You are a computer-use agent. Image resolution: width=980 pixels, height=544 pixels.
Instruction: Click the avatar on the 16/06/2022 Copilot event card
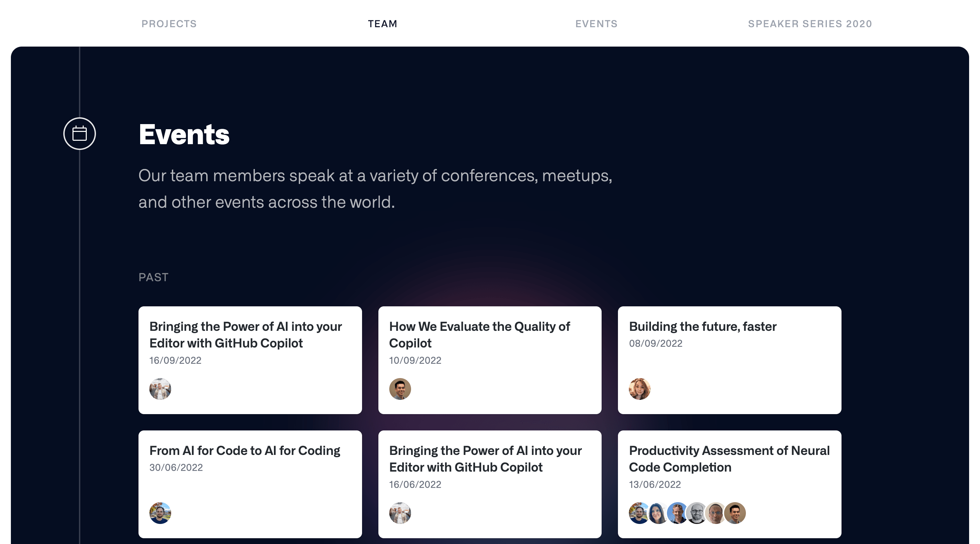400,513
